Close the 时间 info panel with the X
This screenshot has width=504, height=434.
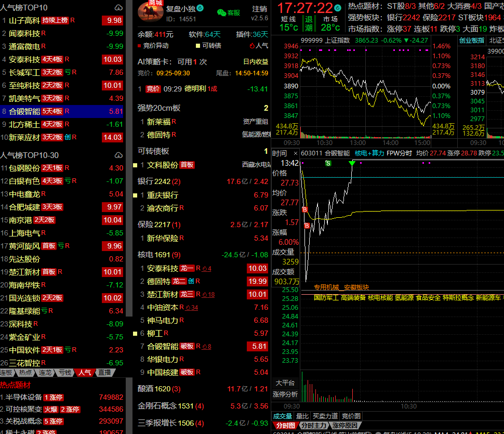295,153
